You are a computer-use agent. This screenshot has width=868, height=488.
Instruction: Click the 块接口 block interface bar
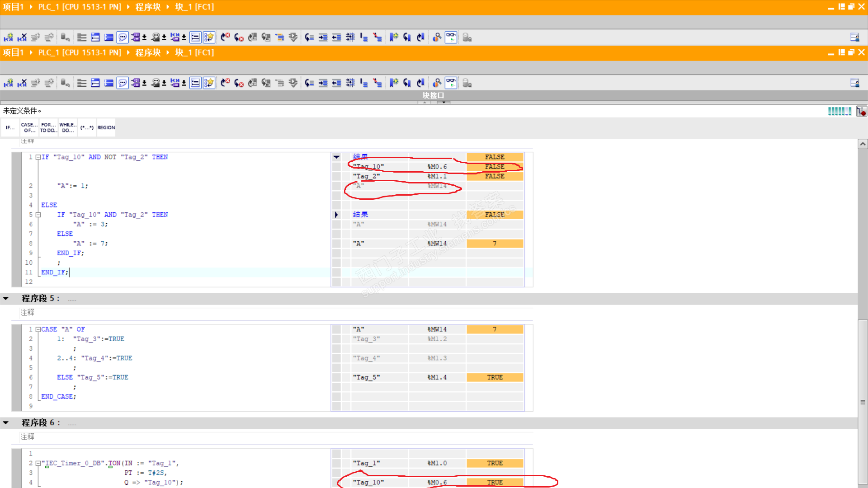(433, 95)
